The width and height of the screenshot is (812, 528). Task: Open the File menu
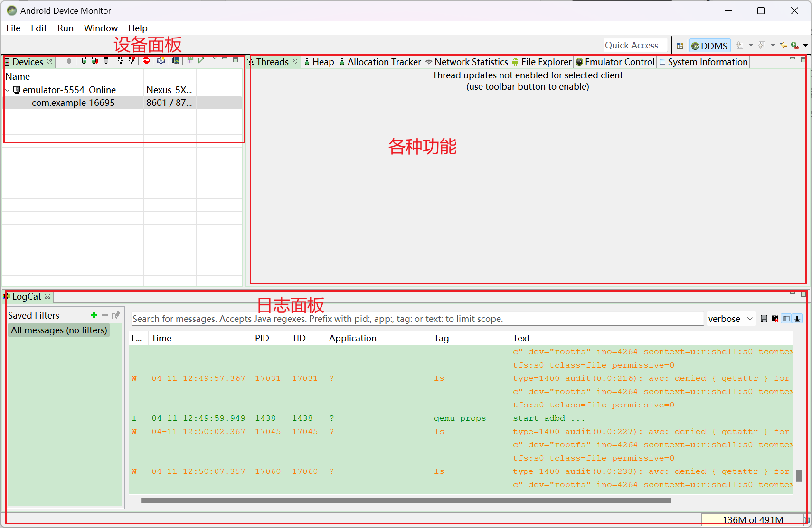coord(13,28)
